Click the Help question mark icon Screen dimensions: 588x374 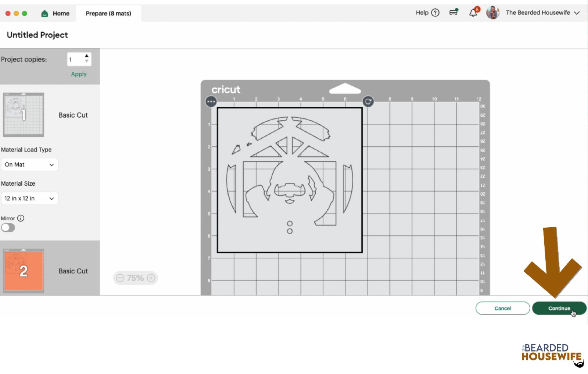point(435,13)
